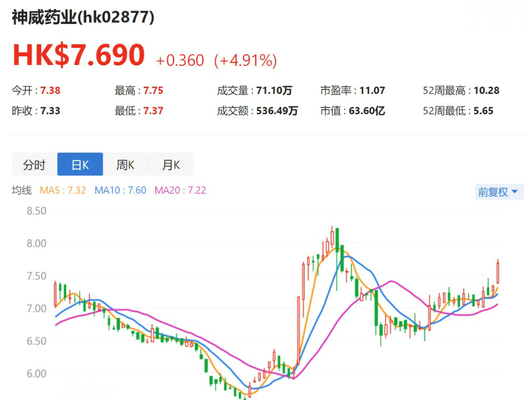Switch to the 月K monthly view
532x400 pixels.
(171, 164)
